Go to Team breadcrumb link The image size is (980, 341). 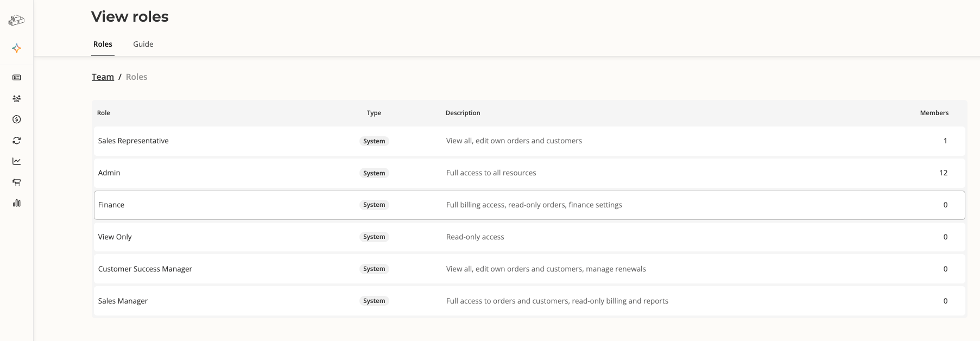coord(103,77)
